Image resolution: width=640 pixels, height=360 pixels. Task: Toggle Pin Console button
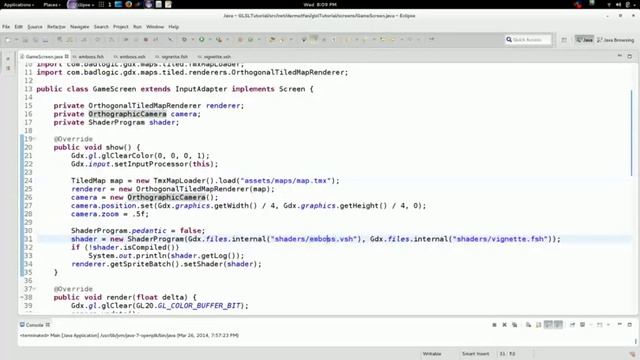572,325
